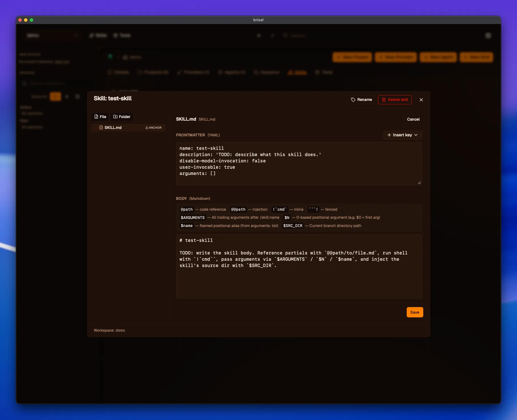Image resolution: width=517 pixels, height=420 pixels.
Task: Click inside the Frontmatter YAML editor
Action: point(299,164)
